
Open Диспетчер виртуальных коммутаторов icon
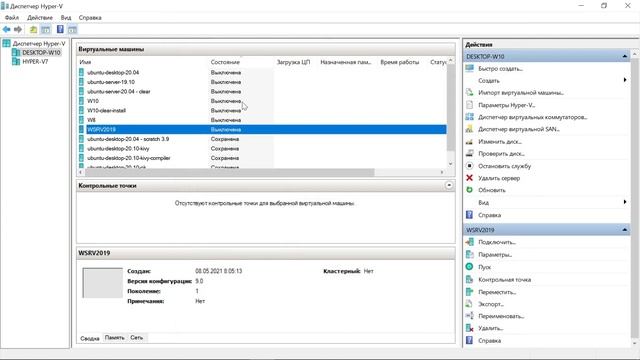469,117
